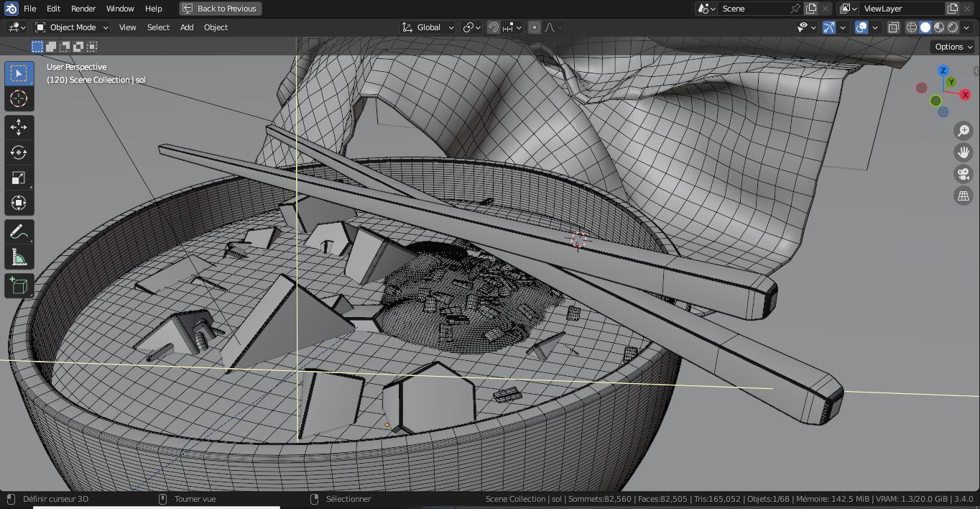Open the Object Mode dropdown
980x509 pixels.
click(x=72, y=27)
